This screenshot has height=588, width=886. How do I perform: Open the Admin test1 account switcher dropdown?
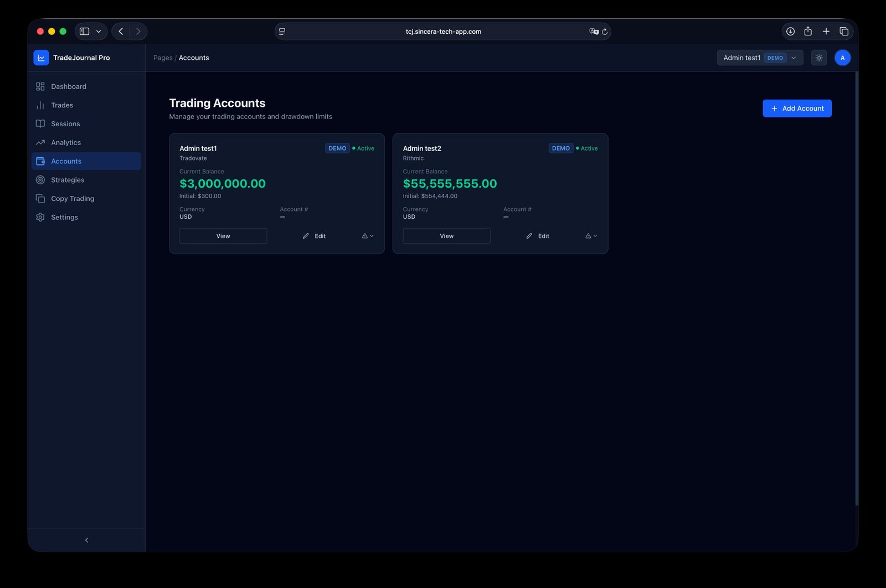click(x=759, y=58)
